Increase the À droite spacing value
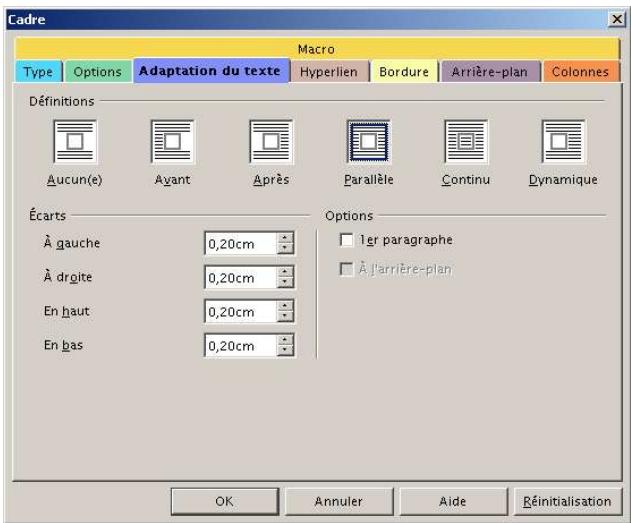 point(285,272)
